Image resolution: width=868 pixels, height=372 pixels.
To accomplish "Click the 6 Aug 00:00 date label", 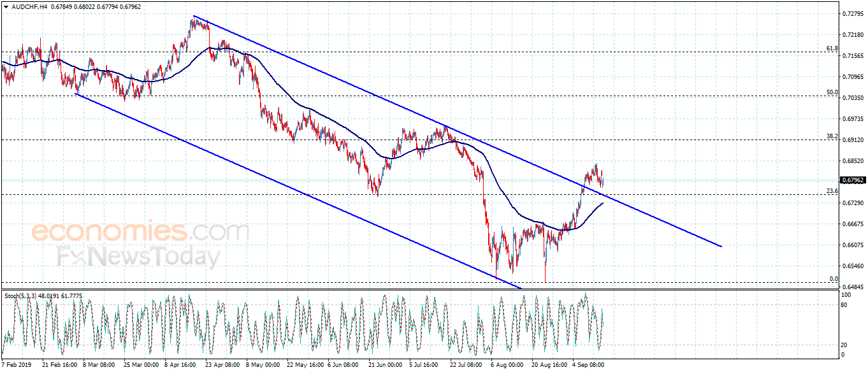I will (x=508, y=366).
